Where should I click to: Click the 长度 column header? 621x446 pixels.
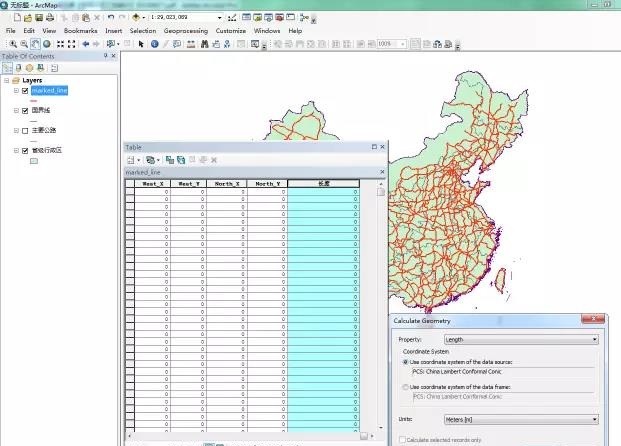point(324,184)
